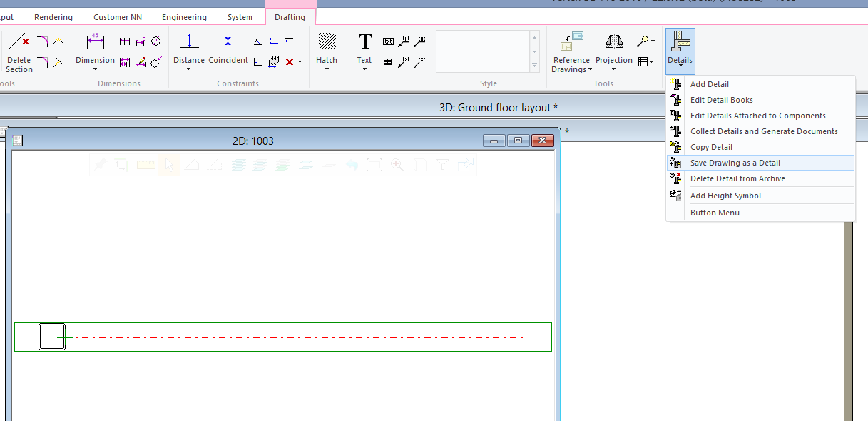Click the Distance constraint icon
This screenshot has height=421, width=868.
coord(189,41)
